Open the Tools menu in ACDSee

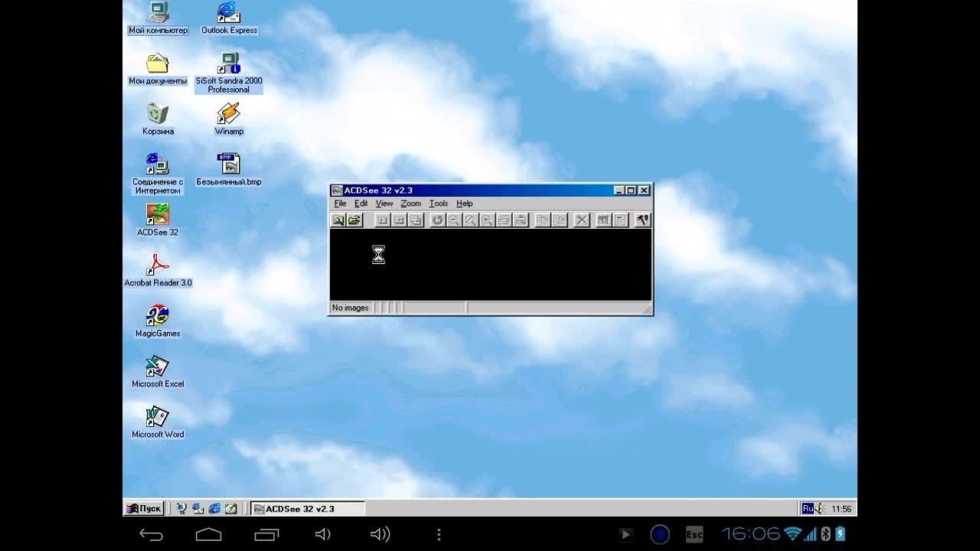(x=439, y=204)
